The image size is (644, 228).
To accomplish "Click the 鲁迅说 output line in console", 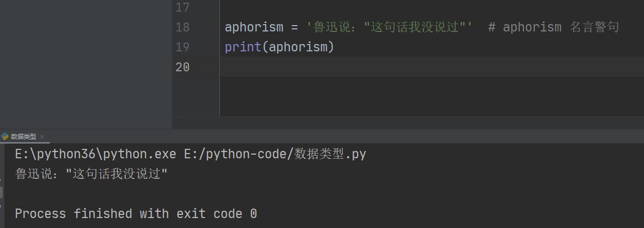I will (x=91, y=173).
